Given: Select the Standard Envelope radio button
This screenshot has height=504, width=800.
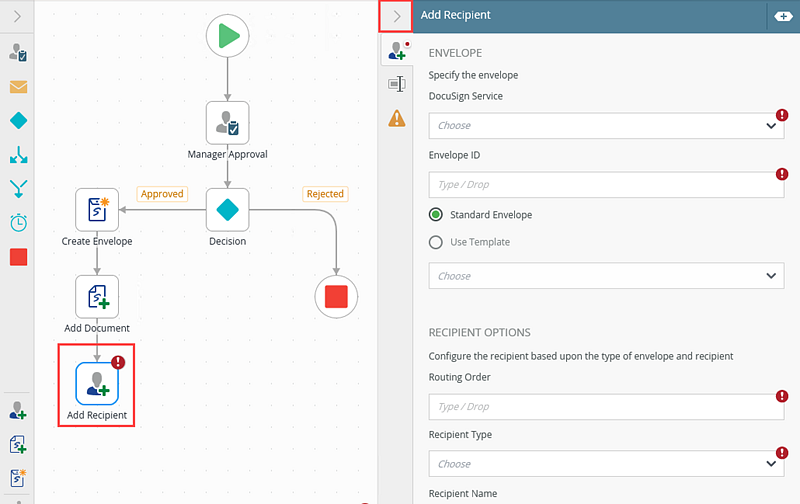Looking at the screenshot, I should click(436, 214).
